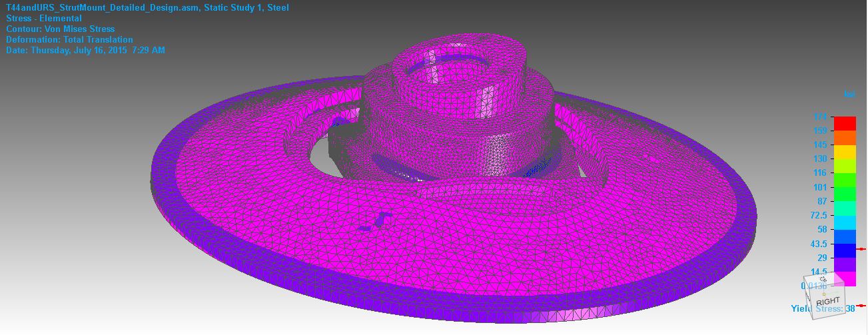Click the small blue stress patch on disc
Screen dimensions: 868x335
point(377,221)
